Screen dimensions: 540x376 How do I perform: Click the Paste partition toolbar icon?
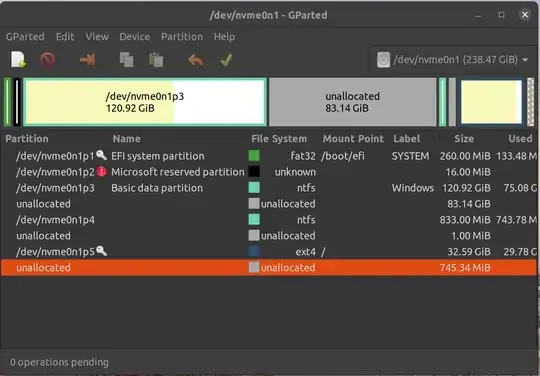pyautogui.click(x=156, y=60)
